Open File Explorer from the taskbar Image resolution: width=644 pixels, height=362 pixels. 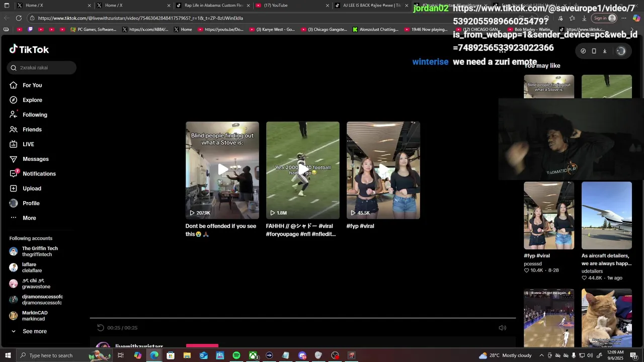pos(187,355)
